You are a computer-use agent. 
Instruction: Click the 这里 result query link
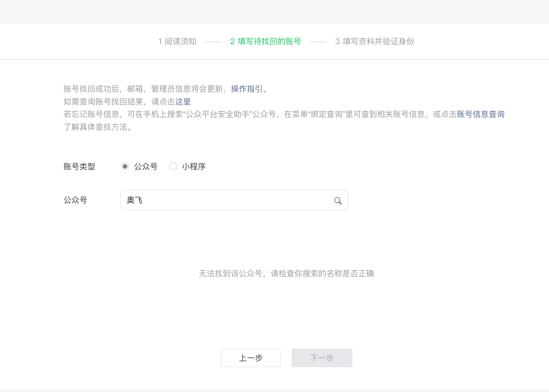point(183,102)
